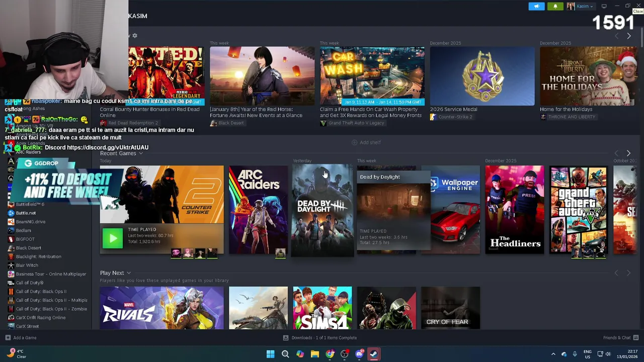Click the Steam taskbar icon

(374, 354)
